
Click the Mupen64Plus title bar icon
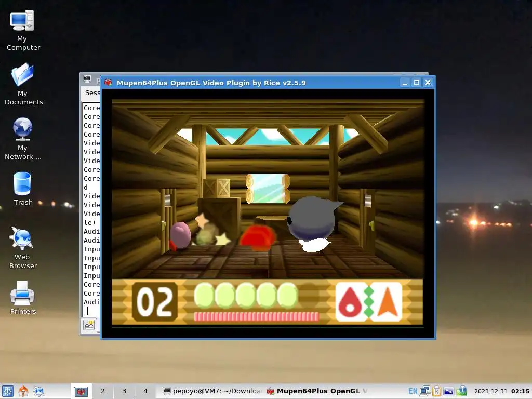click(x=108, y=83)
